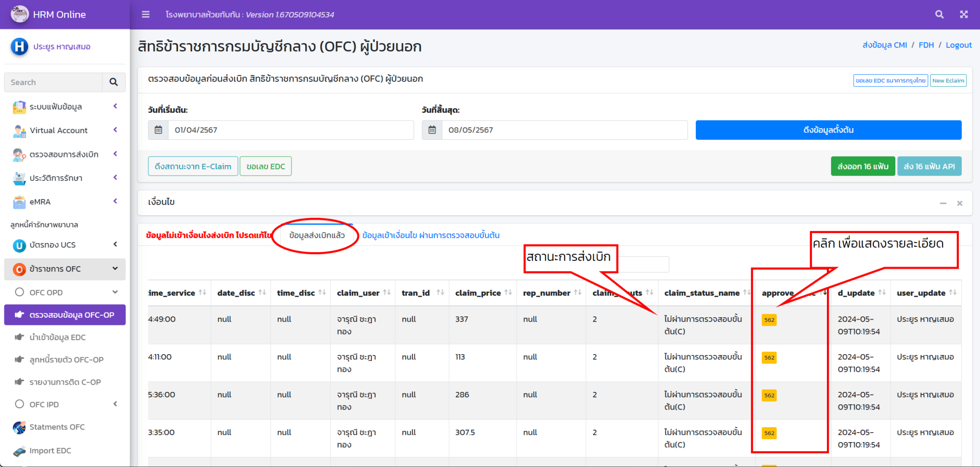Image resolution: width=980 pixels, height=467 pixels.
Task: Click the sidebar Search input field
Action: pyautogui.click(x=54, y=82)
